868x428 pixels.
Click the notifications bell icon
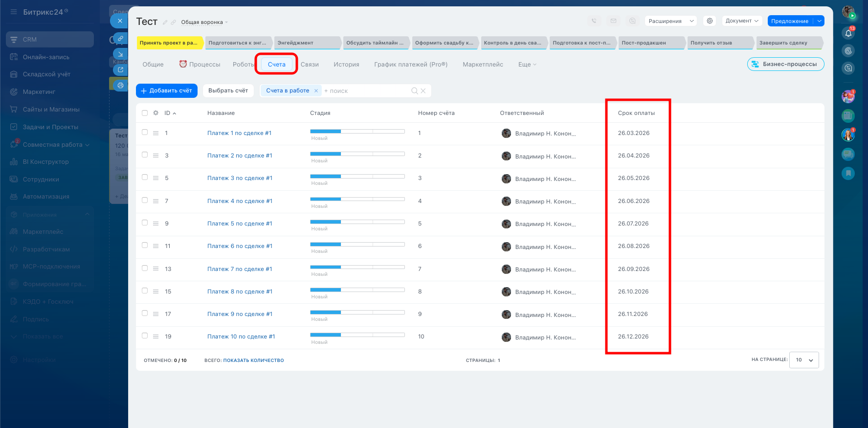[848, 33]
